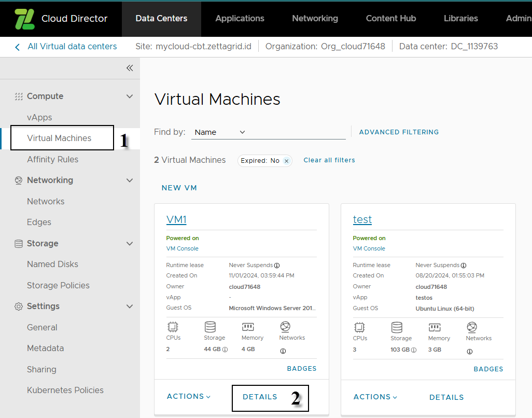
Task: Select Networks in the sidebar
Action: pos(46,202)
